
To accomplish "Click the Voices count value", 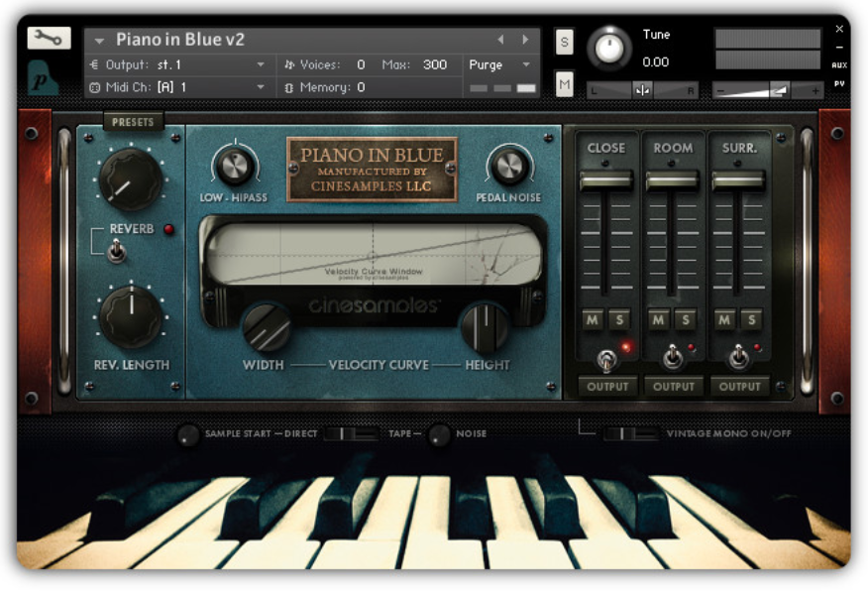I will click(x=361, y=64).
